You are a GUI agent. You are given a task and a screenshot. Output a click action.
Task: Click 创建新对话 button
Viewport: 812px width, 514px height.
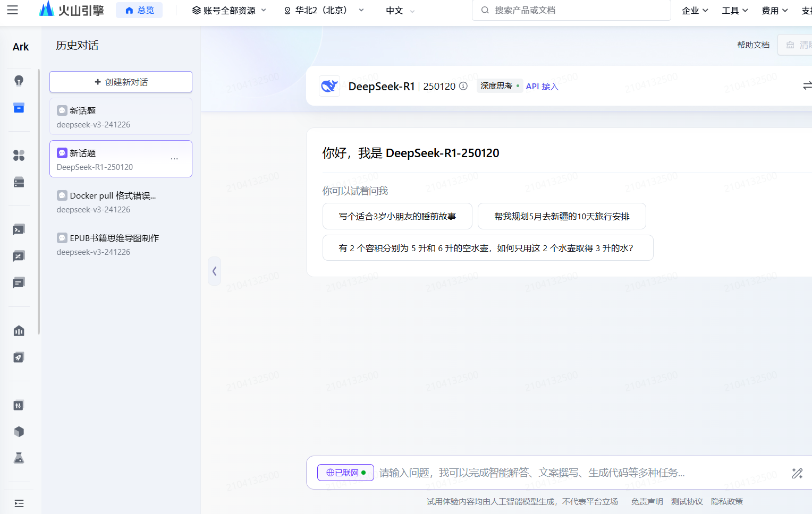pos(121,82)
